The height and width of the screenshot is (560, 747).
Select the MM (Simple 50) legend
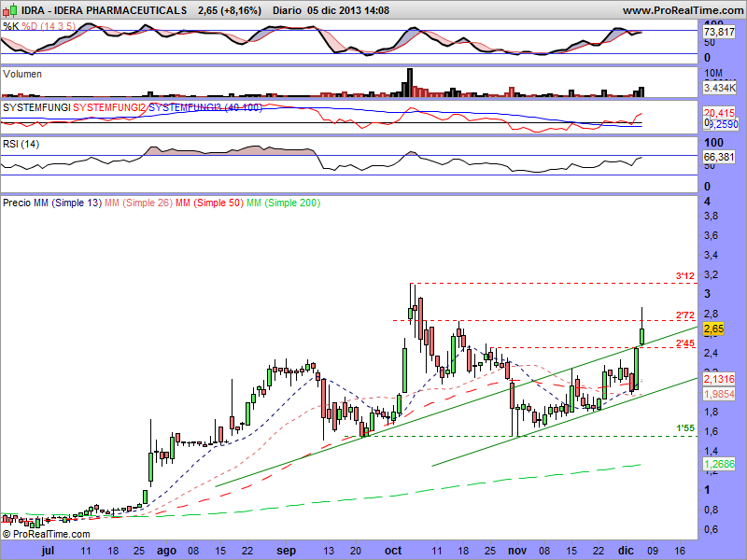[x=209, y=203]
